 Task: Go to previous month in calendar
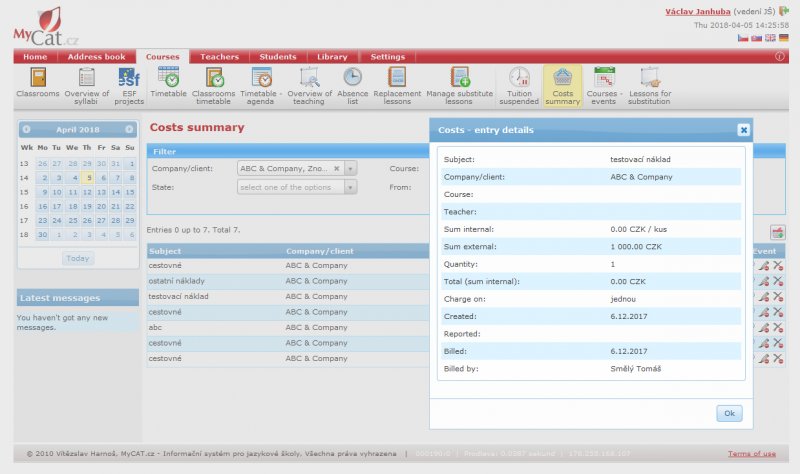(x=26, y=130)
